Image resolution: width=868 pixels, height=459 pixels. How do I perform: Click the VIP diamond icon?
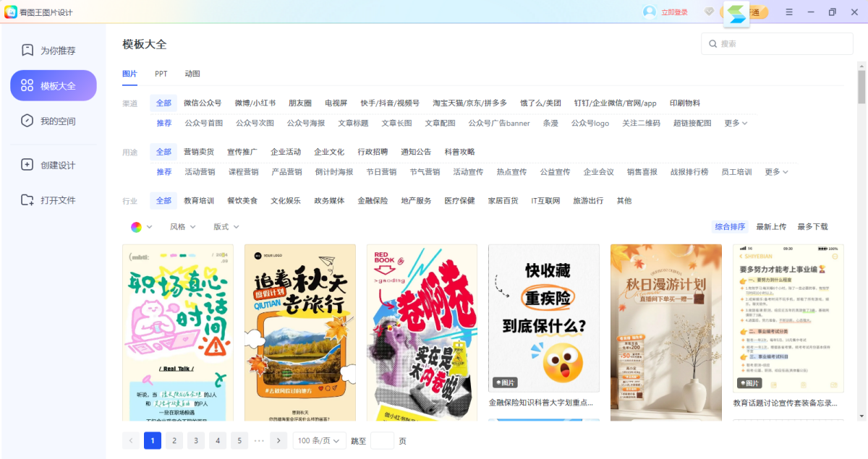click(710, 12)
